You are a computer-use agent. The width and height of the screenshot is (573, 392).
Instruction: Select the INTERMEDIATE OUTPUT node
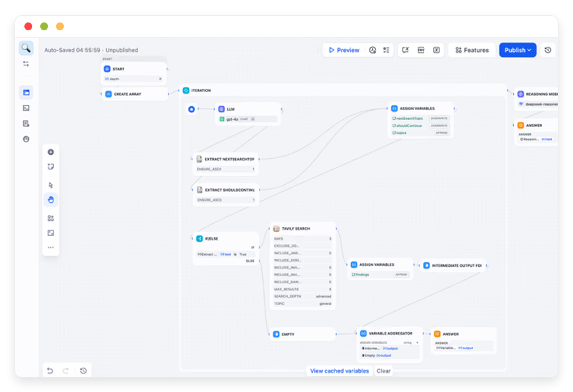coord(453,266)
